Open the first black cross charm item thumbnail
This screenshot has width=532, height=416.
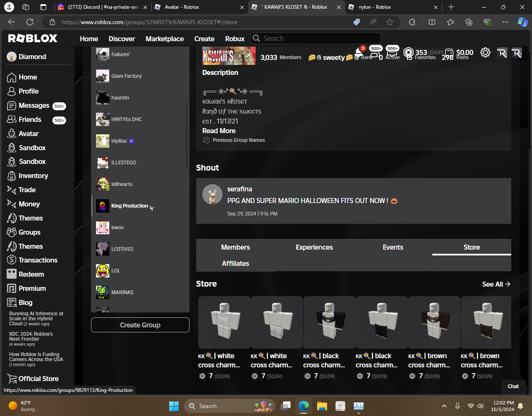(330, 322)
